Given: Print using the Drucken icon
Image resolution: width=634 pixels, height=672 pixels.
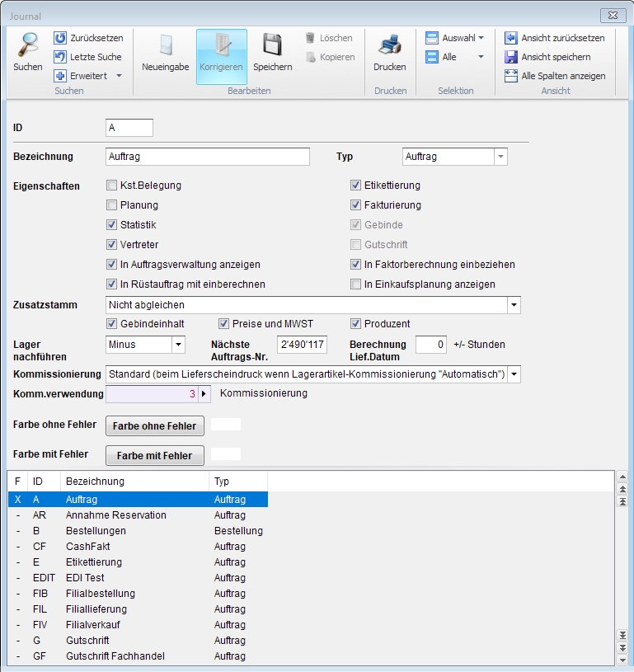Looking at the screenshot, I should pyautogui.click(x=390, y=45).
